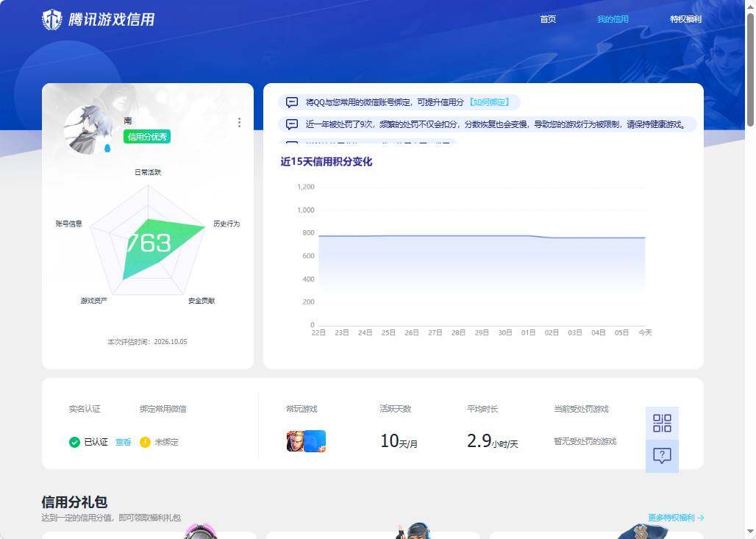Image resolution: width=756 pixels, height=539 pixels.
Task: Click the 当前受处罚游戏 label
Action: click(581, 409)
